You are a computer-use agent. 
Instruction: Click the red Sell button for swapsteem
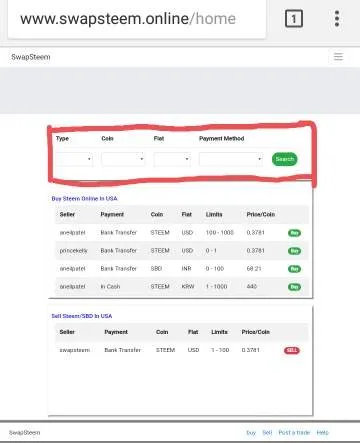click(292, 350)
